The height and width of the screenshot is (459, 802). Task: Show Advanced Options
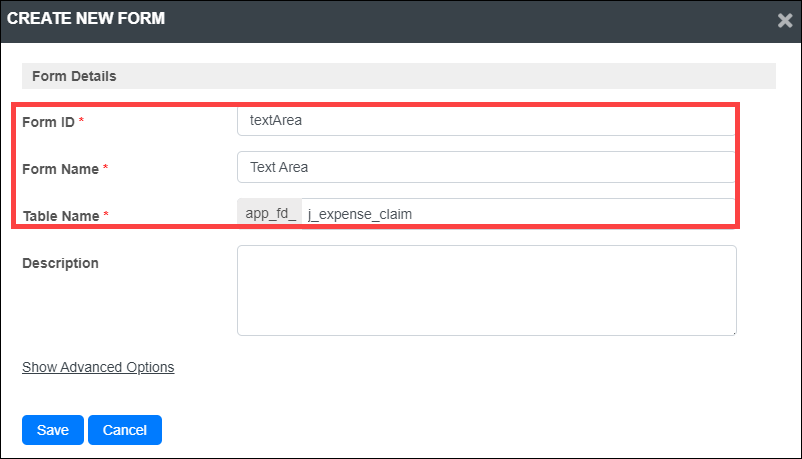tap(98, 367)
